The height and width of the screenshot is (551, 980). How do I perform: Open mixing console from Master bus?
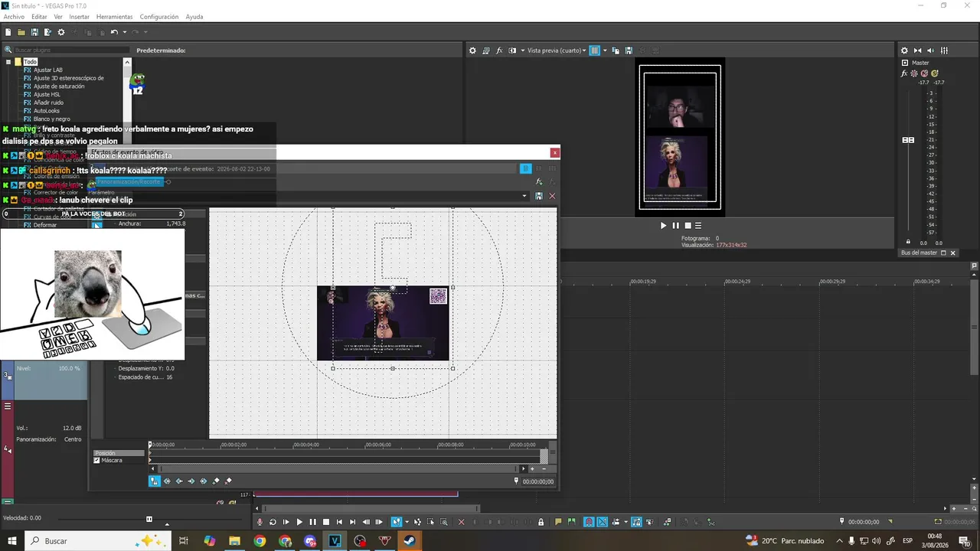point(944,51)
